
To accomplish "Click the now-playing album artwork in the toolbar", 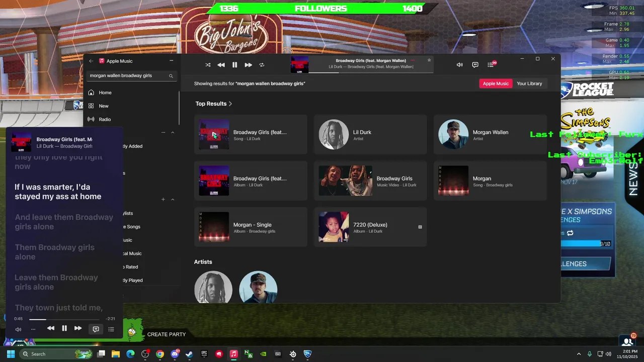I will coord(299,65).
